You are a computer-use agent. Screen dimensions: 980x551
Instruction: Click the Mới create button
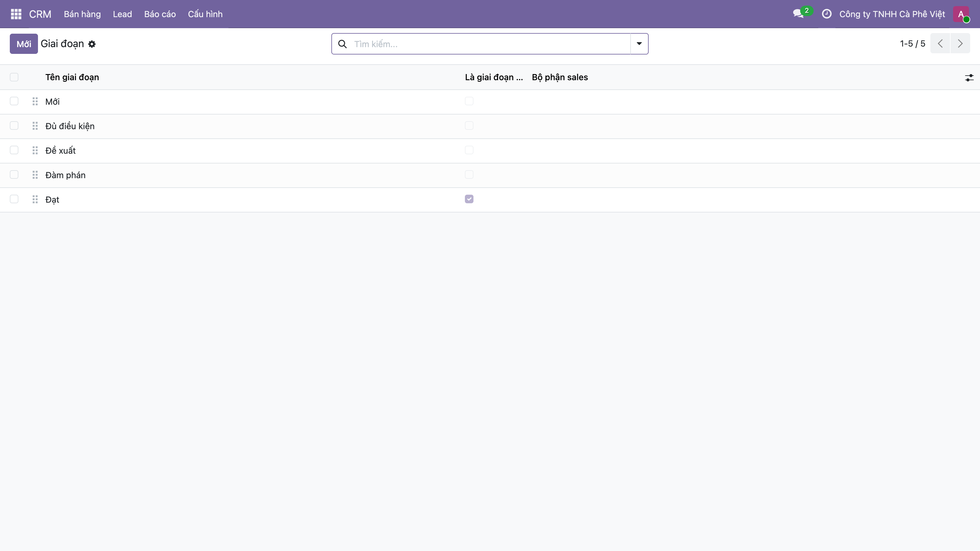tap(24, 44)
